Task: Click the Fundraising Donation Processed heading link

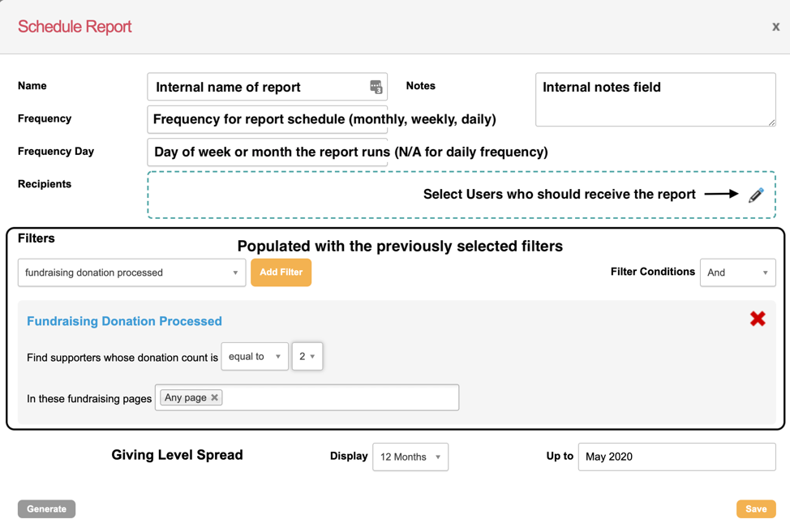Action: point(124,321)
